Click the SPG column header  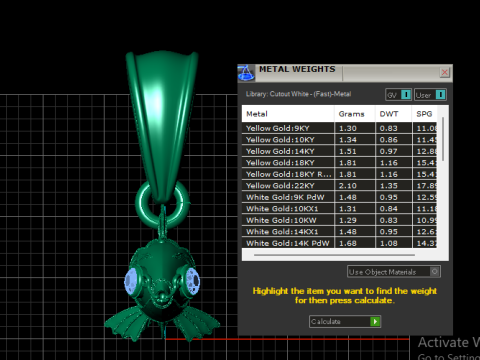[424, 114]
